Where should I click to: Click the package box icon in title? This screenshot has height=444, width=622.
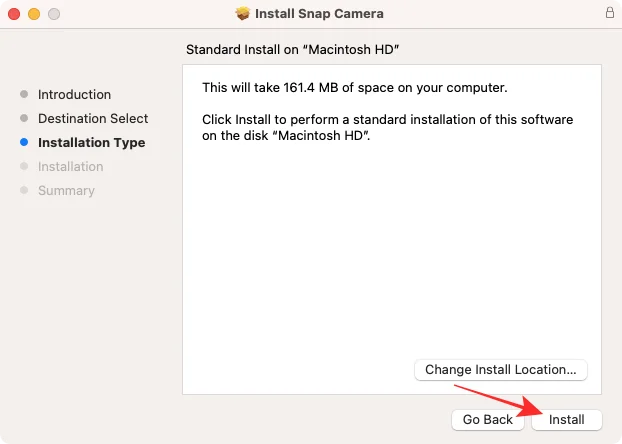click(243, 14)
